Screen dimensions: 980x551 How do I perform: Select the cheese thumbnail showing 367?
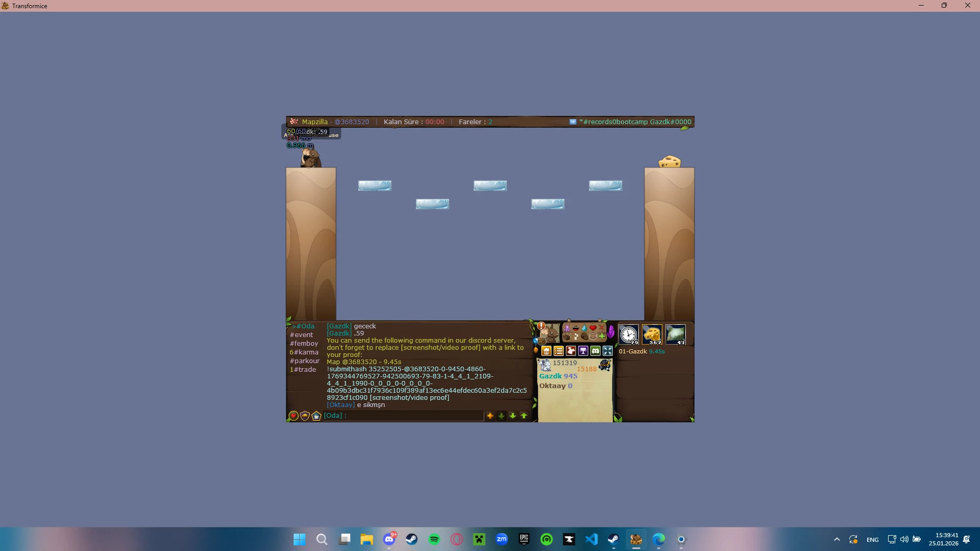coord(652,335)
